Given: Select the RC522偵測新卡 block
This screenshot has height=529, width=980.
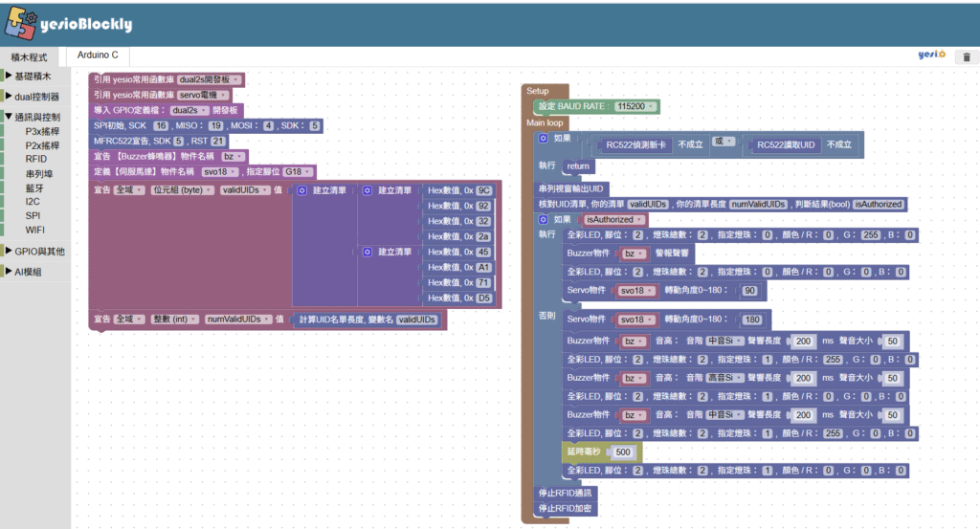Looking at the screenshot, I should click(x=636, y=144).
